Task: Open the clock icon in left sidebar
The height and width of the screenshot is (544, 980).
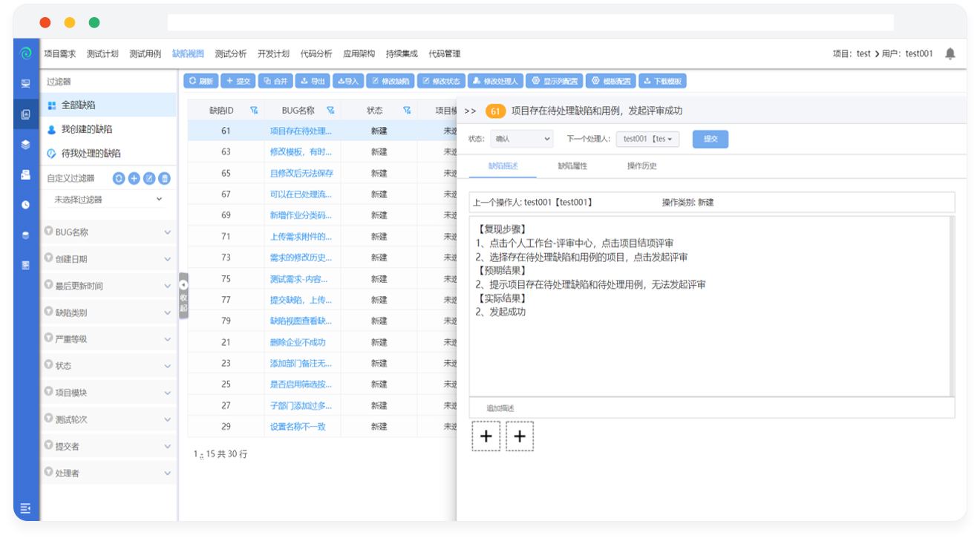Action: (26, 205)
